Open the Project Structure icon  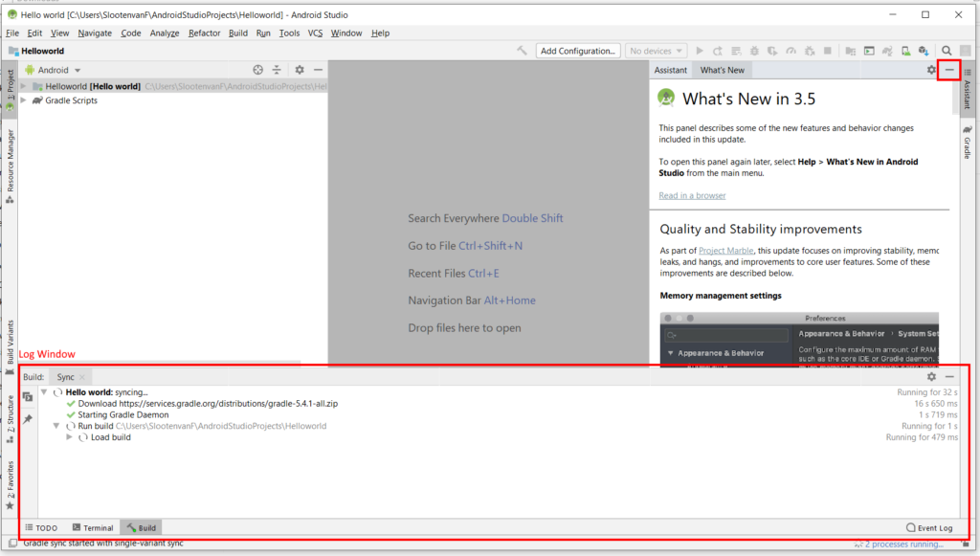point(851,51)
